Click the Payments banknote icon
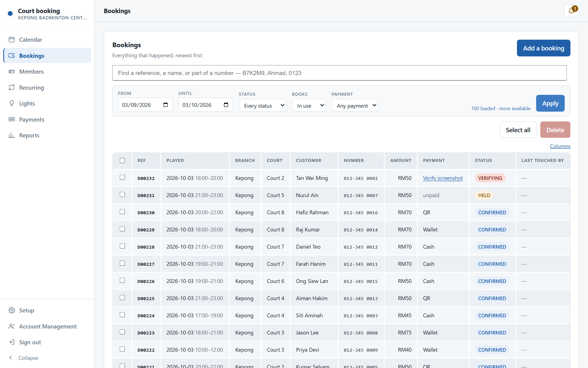This screenshot has width=588, height=368. [x=11, y=119]
